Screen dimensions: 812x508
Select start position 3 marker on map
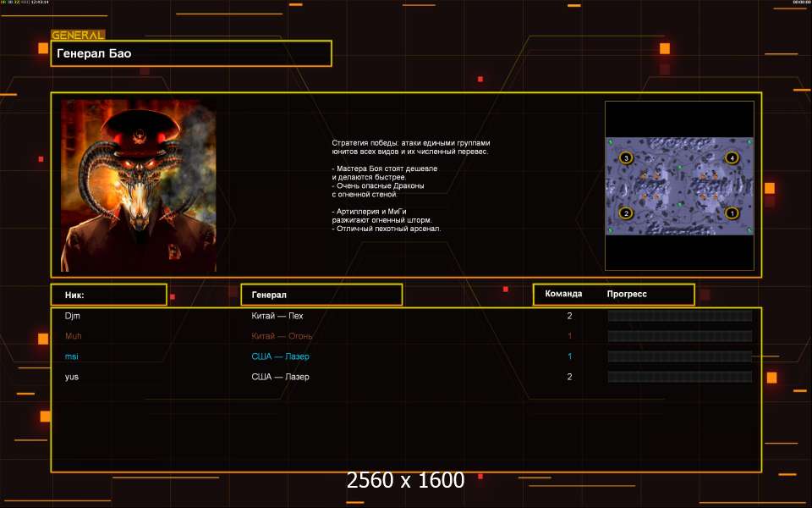pyautogui.click(x=626, y=157)
